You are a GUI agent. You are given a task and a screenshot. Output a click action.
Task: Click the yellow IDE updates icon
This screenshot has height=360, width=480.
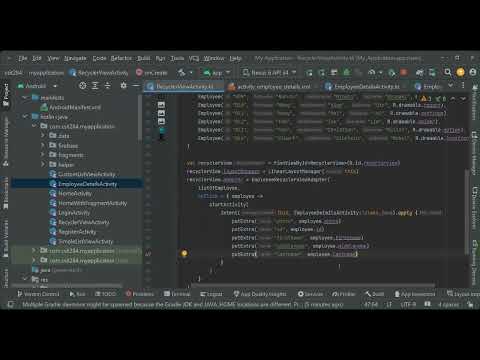tap(460, 72)
